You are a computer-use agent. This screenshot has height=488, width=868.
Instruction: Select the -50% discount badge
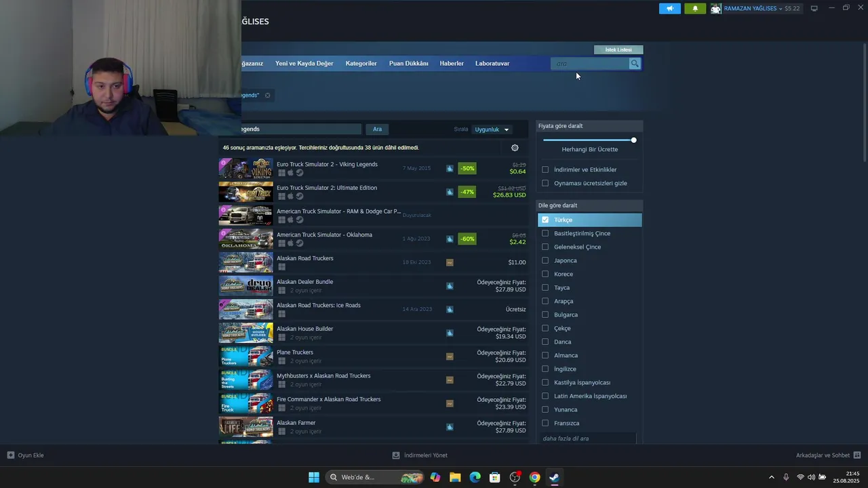pos(467,168)
